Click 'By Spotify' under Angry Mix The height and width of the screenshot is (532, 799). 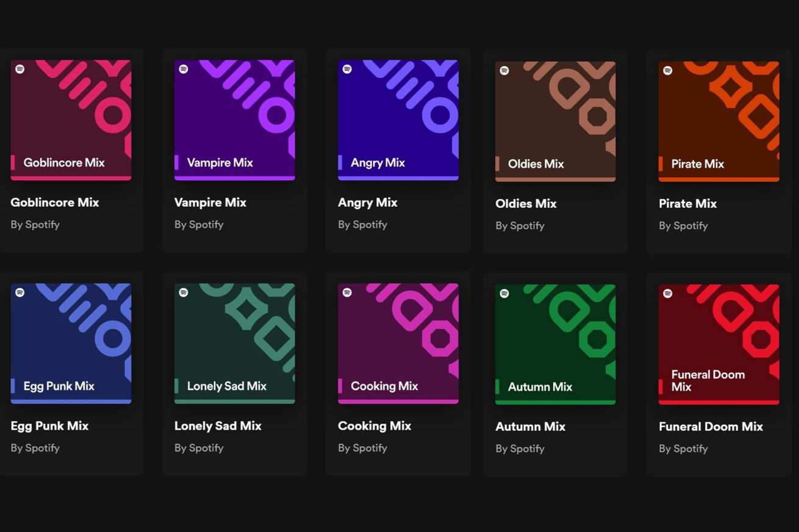(363, 224)
